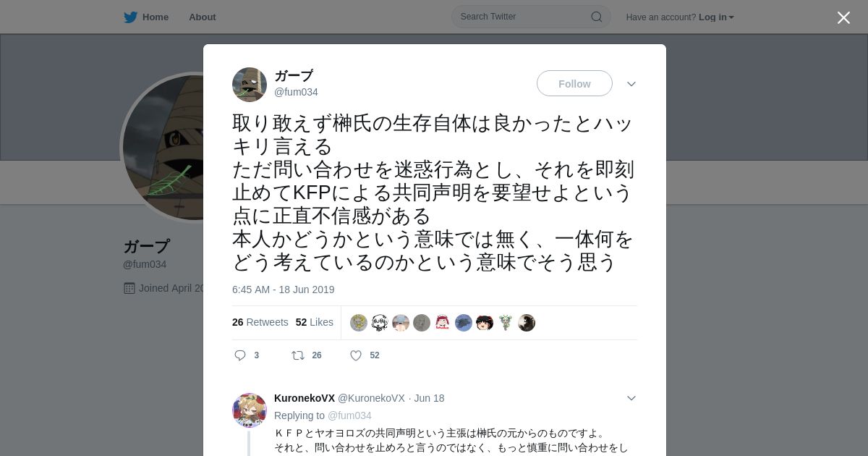Open KuronekoVX's avatar image
This screenshot has height=456, width=868.
(250, 410)
